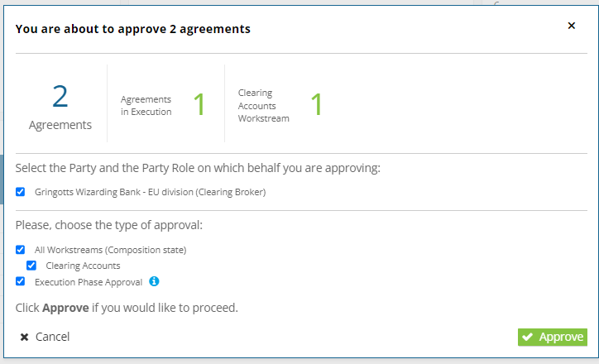Click the checkmark icon on the Approve button
Image resolution: width=599 pixels, height=364 pixels.
click(528, 337)
